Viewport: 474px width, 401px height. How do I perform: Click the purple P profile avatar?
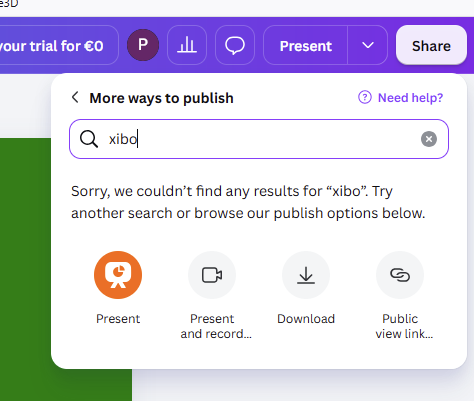coord(143,45)
